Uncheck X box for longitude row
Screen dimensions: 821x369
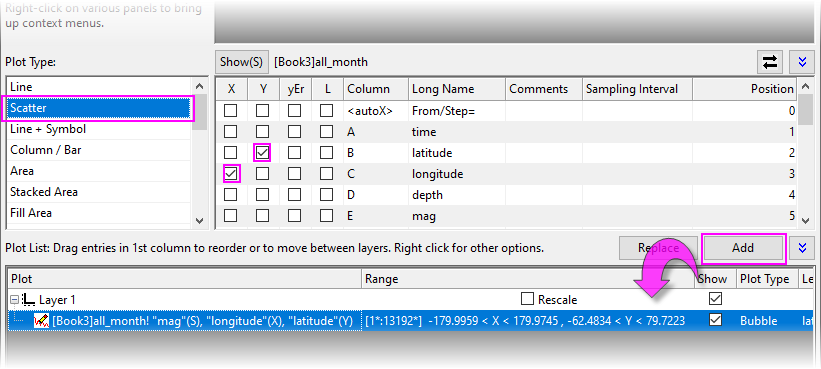pyautogui.click(x=230, y=173)
